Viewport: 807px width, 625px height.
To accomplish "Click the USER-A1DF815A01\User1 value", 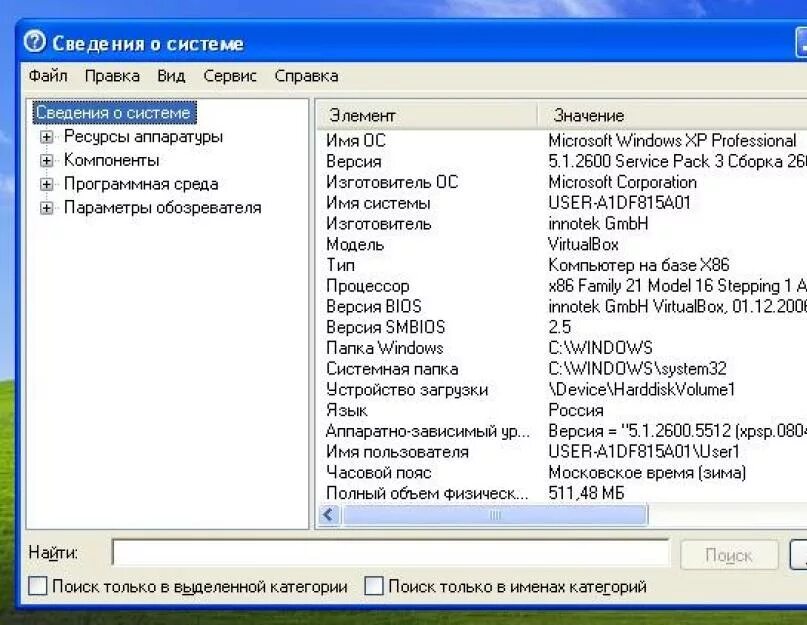I will click(x=644, y=452).
